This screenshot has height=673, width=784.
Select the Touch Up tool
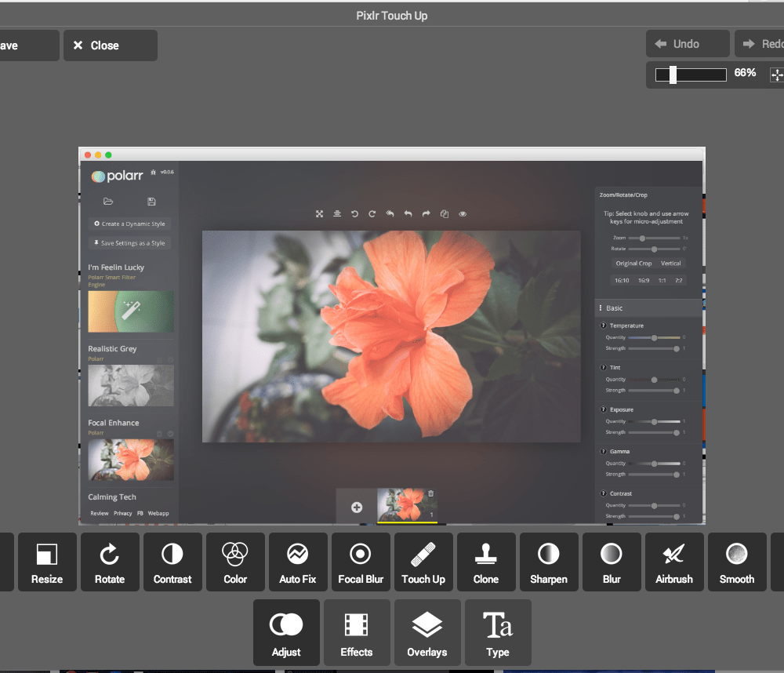tap(423, 562)
